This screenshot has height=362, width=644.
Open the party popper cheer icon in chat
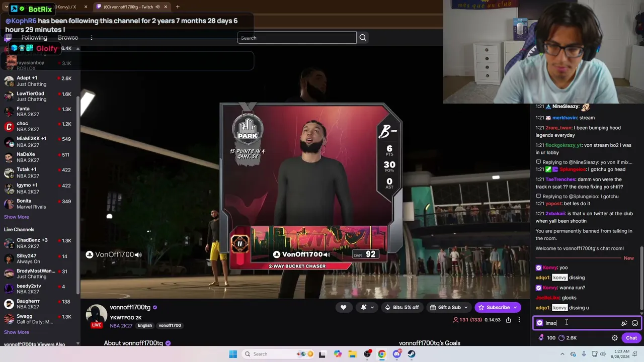pyautogui.click(x=624, y=323)
